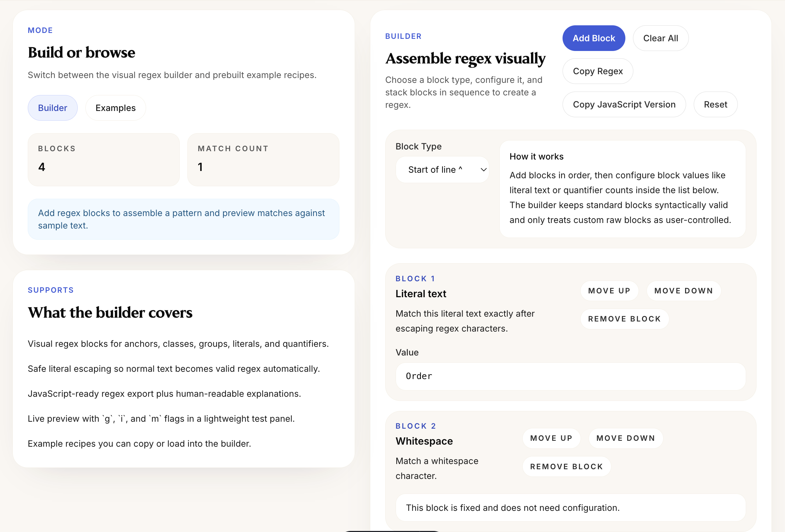The image size is (785, 532).
Task: Click the 'Value' field label
Action: [x=407, y=352]
